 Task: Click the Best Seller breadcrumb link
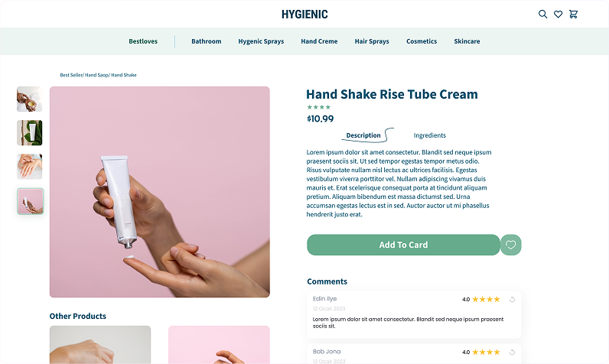pyautogui.click(x=71, y=75)
